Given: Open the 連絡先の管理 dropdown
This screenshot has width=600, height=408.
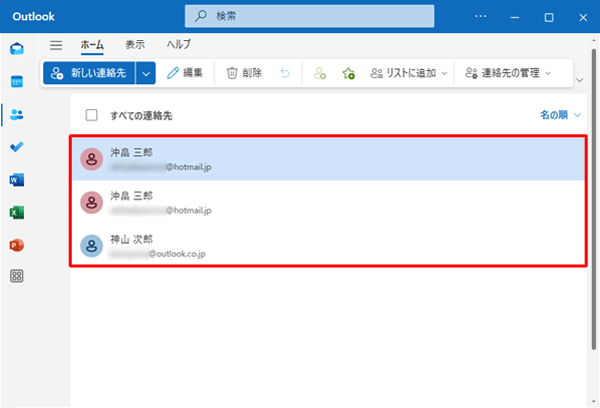Looking at the screenshot, I should 508,73.
